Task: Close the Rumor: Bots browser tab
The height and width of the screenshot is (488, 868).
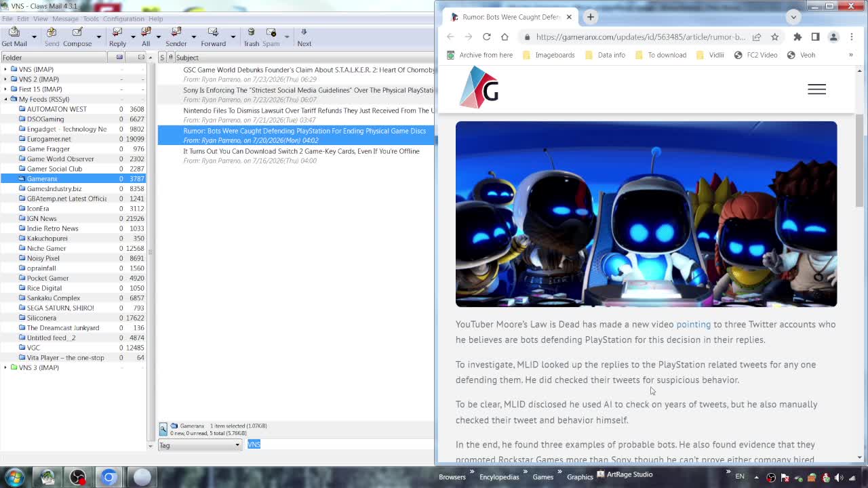Action: tap(569, 17)
